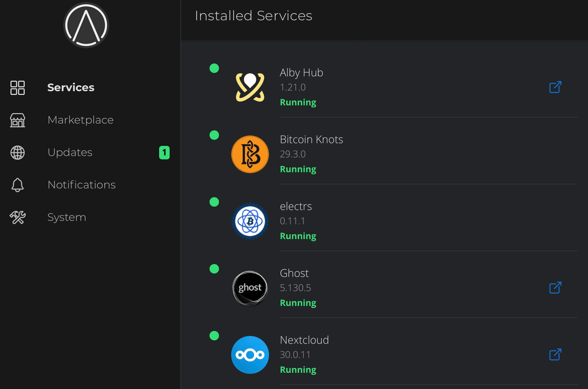This screenshot has height=389, width=588.
Task: Click the Running status under Bitcoin Knots
Action: [x=298, y=170]
